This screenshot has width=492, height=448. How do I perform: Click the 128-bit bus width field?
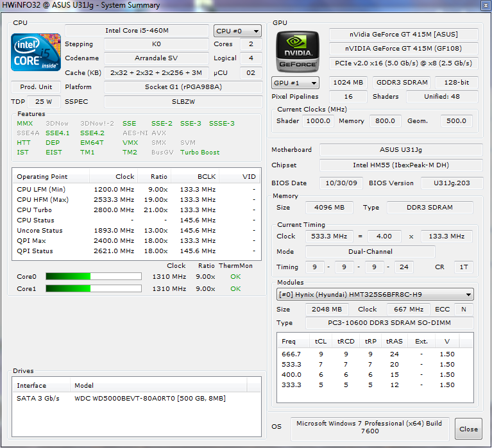(x=457, y=83)
